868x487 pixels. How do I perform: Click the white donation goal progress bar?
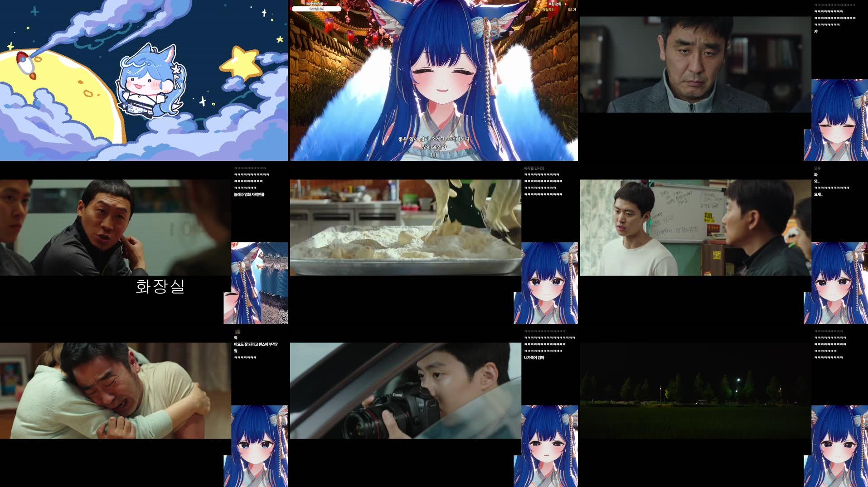pos(316,9)
